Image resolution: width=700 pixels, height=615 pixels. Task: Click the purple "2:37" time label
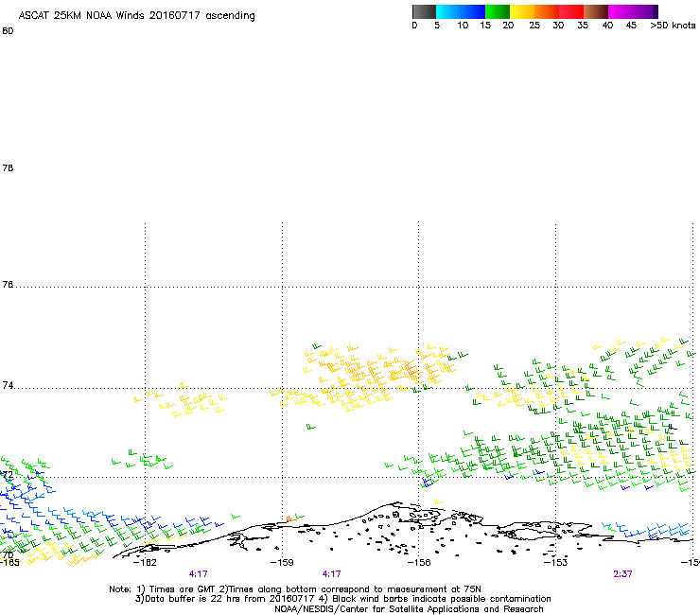pyautogui.click(x=622, y=574)
